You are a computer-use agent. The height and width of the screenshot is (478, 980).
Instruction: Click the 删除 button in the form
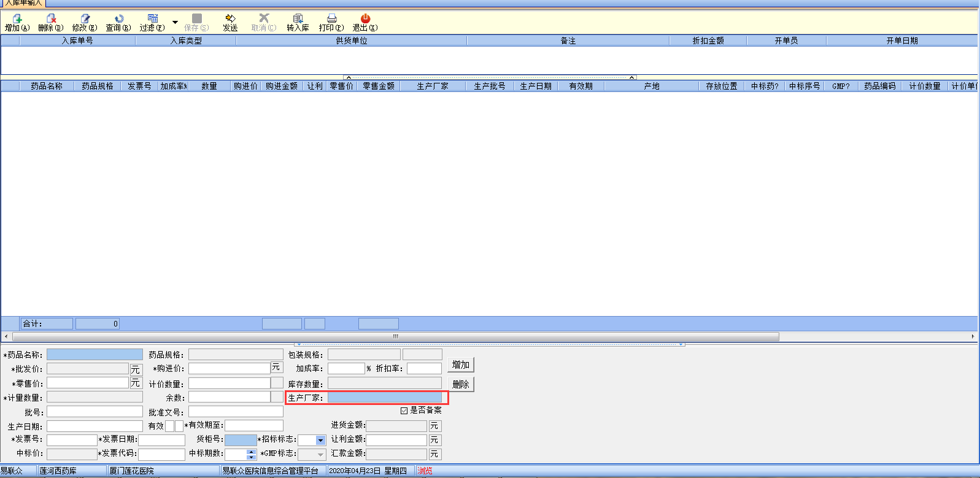pyautogui.click(x=461, y=384)
